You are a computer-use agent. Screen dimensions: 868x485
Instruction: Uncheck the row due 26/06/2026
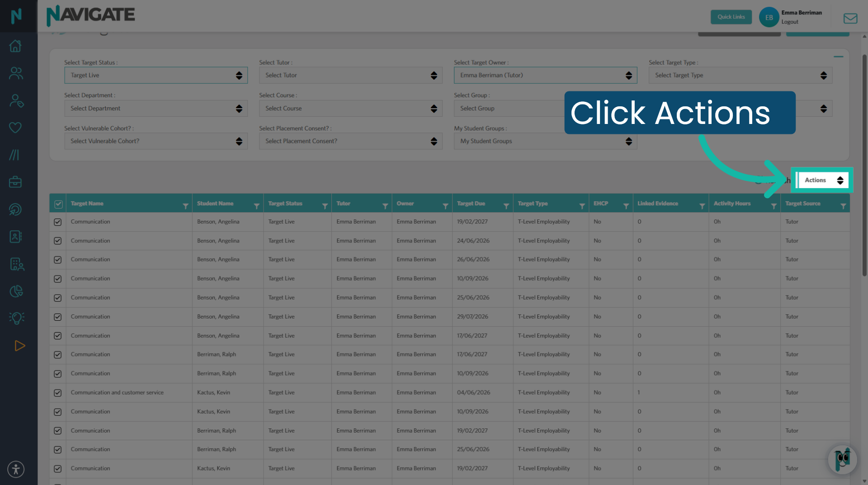point(57,260)
